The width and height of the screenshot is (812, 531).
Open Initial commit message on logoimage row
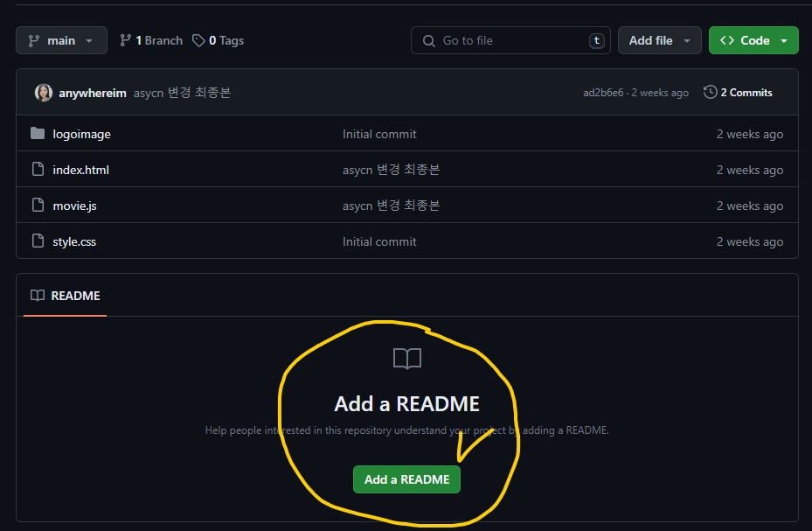click(x=379, y=134)
